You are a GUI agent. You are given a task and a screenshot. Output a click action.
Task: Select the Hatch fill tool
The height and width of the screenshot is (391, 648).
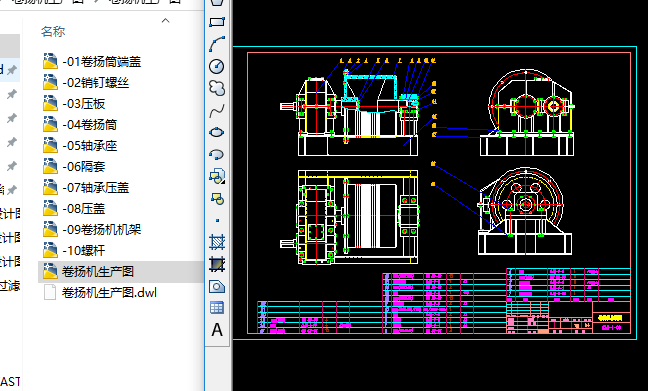(217, 242)
